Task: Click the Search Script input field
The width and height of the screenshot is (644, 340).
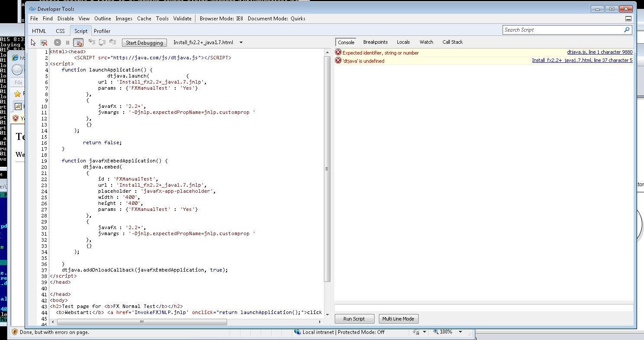Action: tap(562, 30)
